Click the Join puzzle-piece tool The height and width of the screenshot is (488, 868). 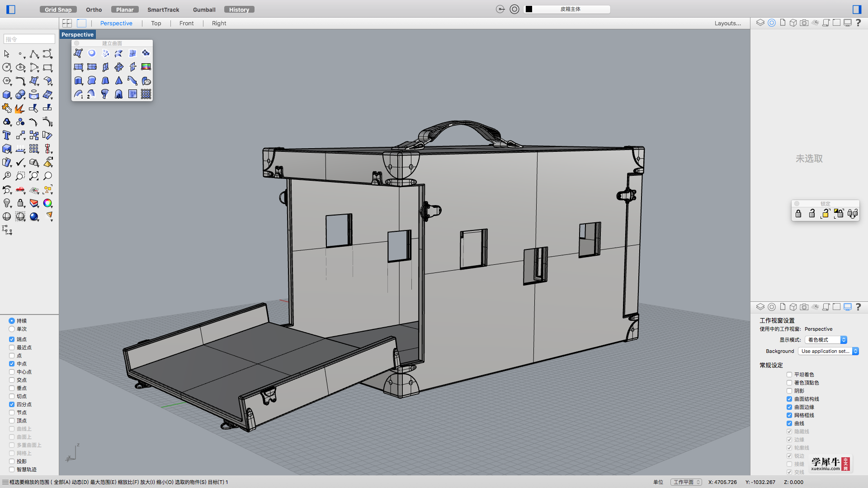(x=7, y=108)
